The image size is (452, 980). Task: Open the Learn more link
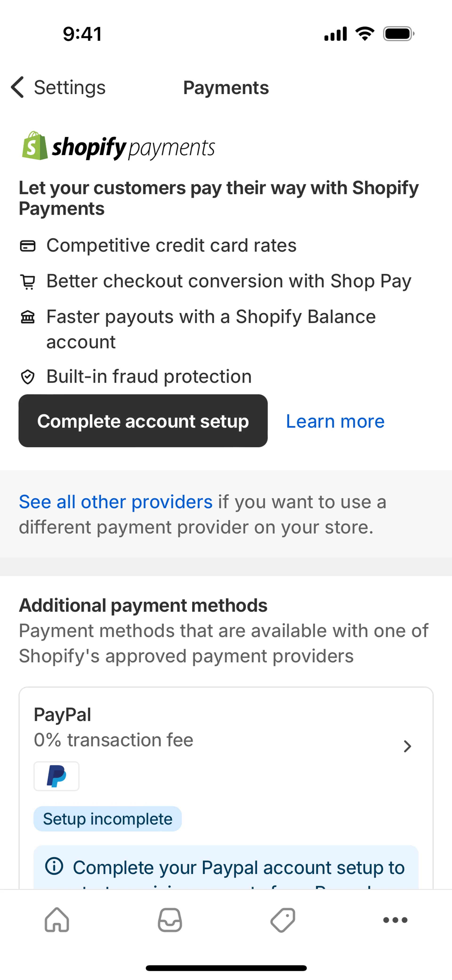335,421
